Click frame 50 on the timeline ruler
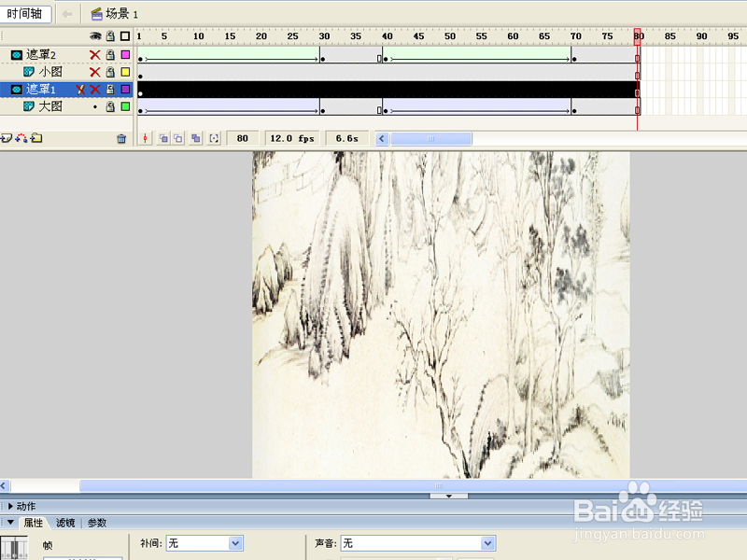The width and height of the screenshot is (747, 560). pyautogui.click(x=450, y=36)
